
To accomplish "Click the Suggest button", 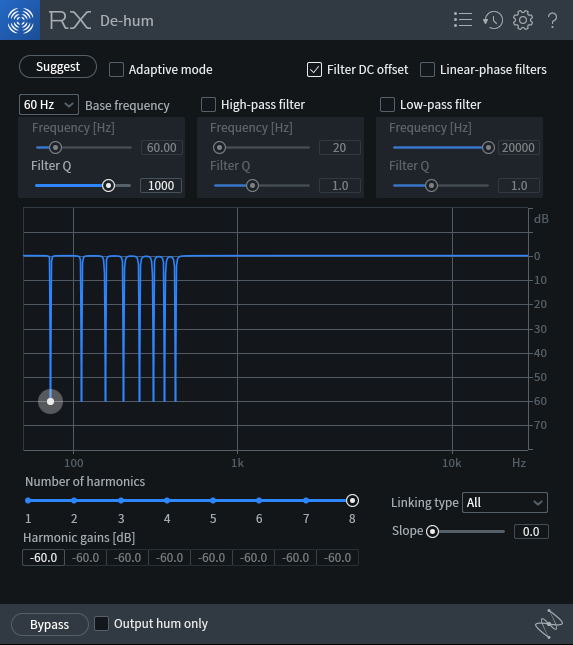I will [58, 67].
